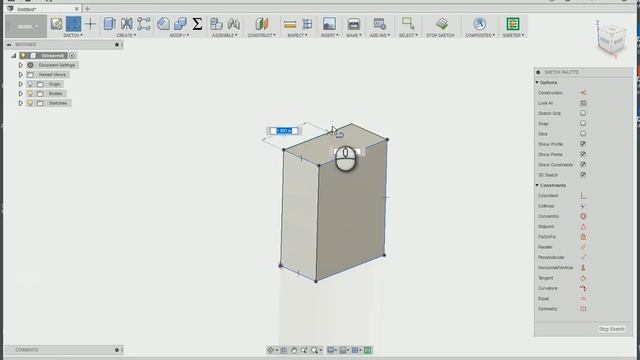The image size is (640, 360).
Task: Enable the Slice checkbox
Action: click(583, 133)
